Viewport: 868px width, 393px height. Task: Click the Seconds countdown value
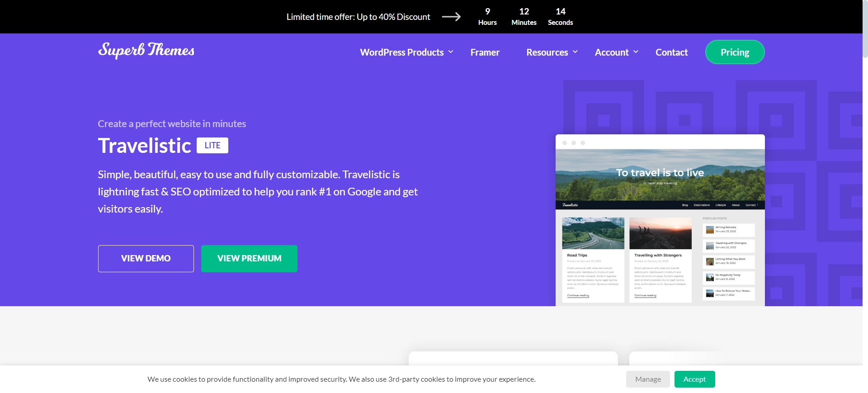561,11
